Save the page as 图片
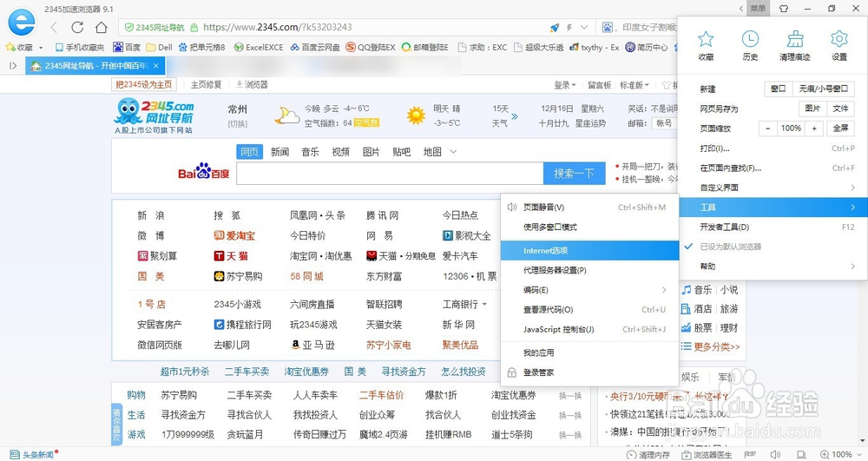This screenshot has width=868, height=461. pos(812,109)
